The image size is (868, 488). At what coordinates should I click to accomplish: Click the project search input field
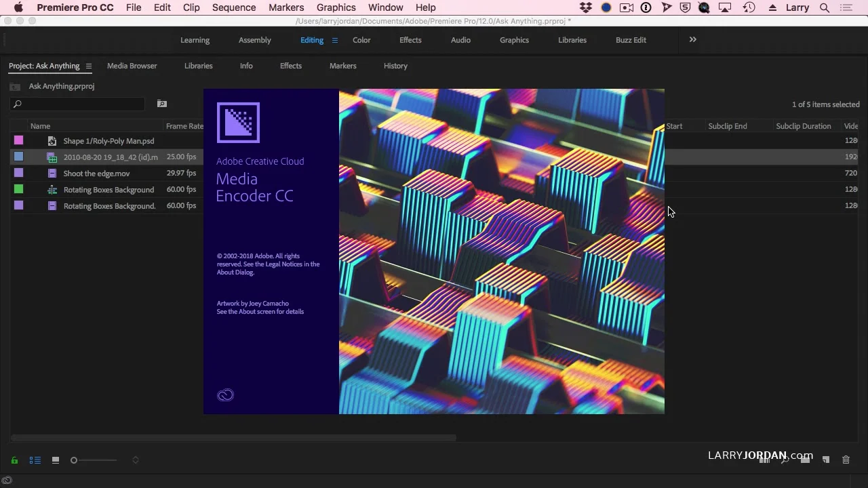[77, 104]
